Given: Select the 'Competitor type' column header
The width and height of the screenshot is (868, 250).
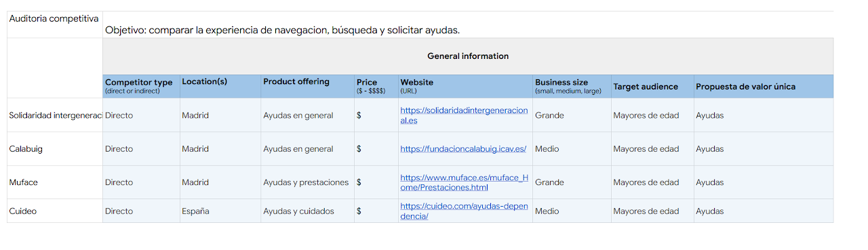Looking at the screenshot, I should tap(141, 86).
